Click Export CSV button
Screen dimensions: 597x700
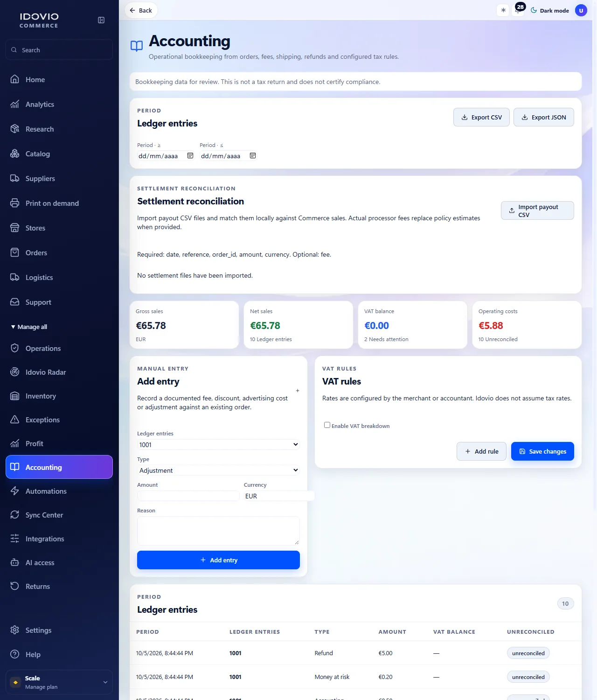[481, 117]
